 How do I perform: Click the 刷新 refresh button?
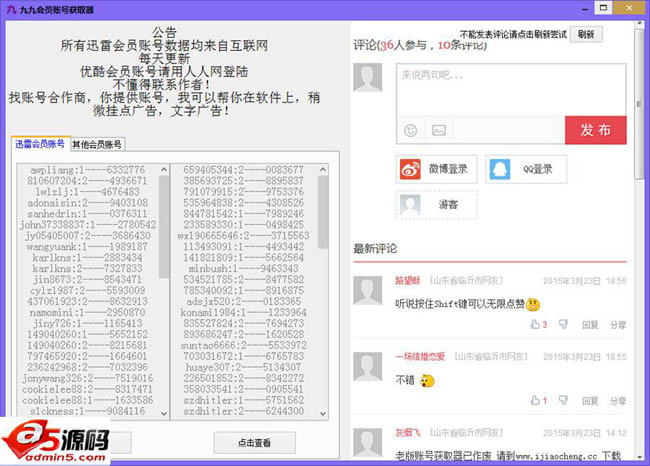(x=586, y=34)
